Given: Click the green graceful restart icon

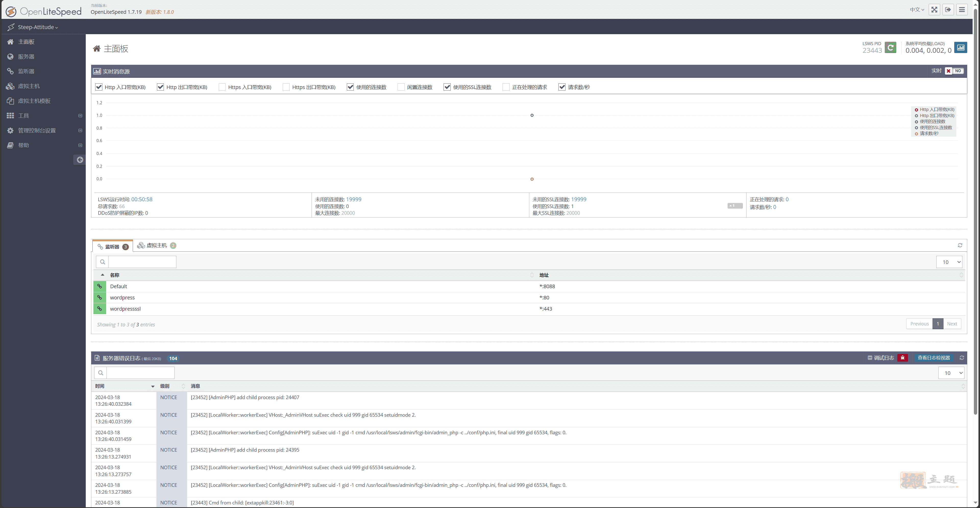Looking at the screenshot, I should pyautogui.click(x=891, y=47).
